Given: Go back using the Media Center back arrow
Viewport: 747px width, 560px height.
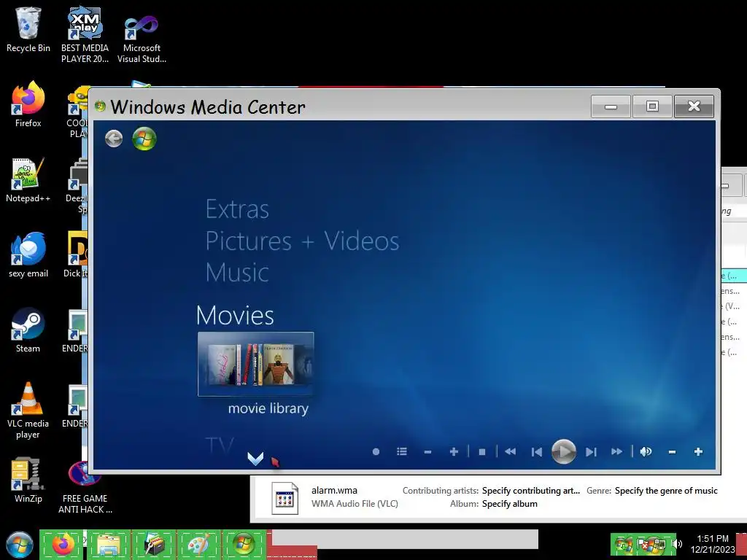Looking at the screenshot, I should 114,139.
